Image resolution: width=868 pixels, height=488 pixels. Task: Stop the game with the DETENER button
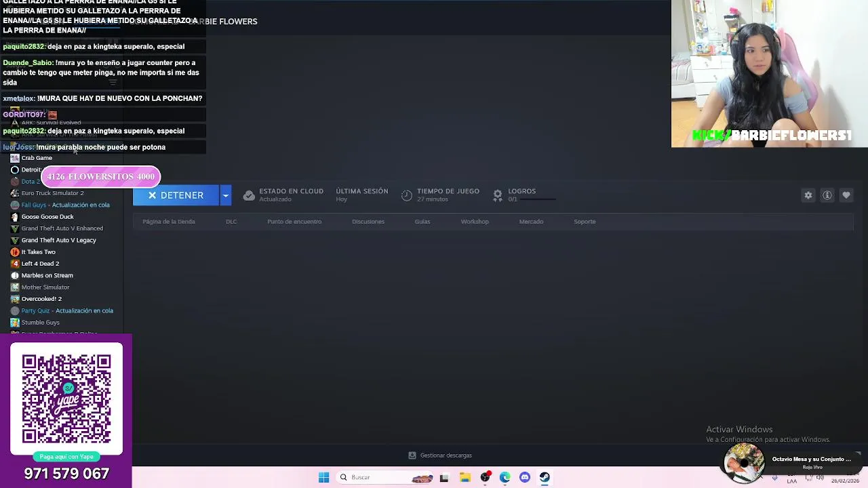176,195
